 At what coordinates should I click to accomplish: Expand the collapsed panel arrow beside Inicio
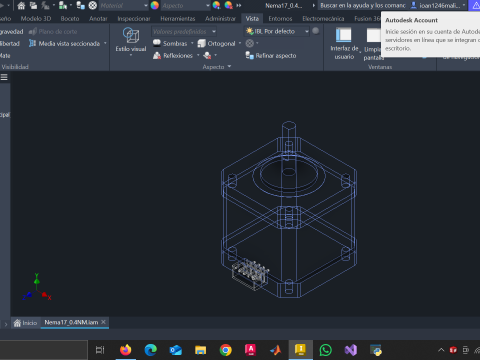click(6, 324)
